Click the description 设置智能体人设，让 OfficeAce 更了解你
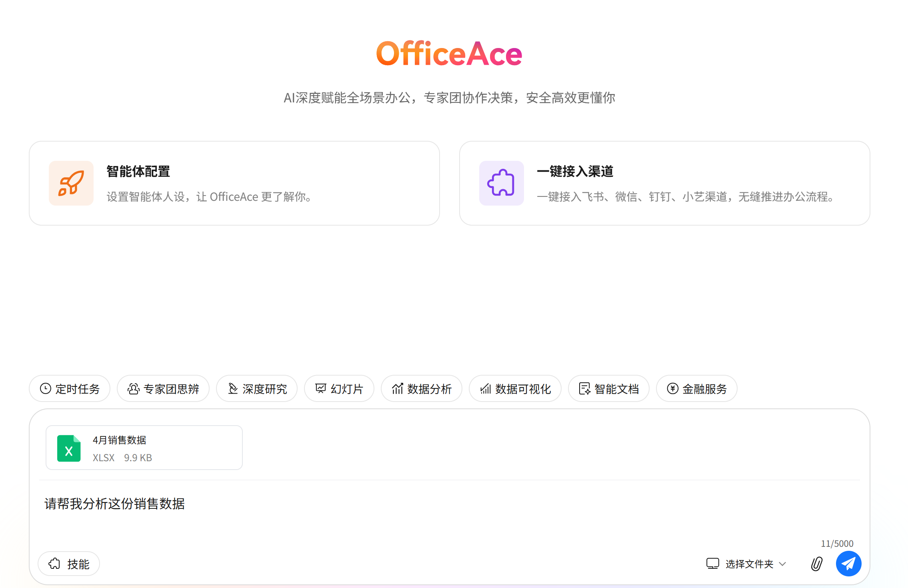This screenshot has width=908, height=588. 210,197
